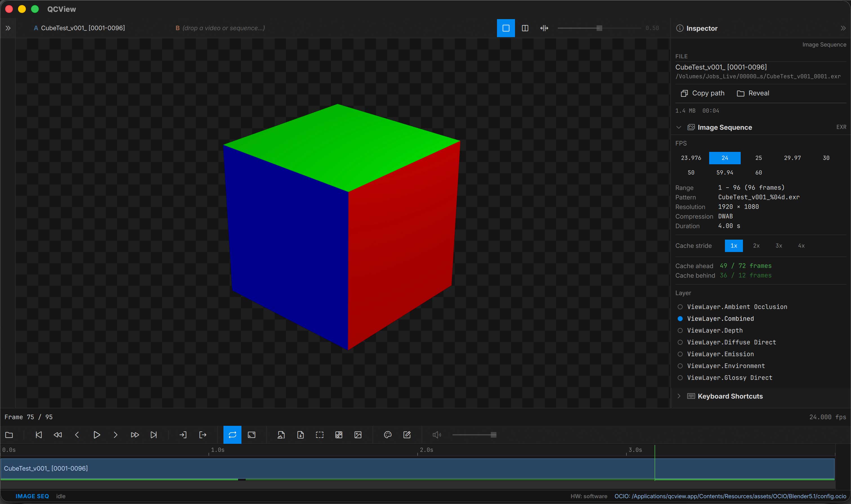Image resolution: width=851 pixels, height=504 pixels.
Task: Jump to the first frame
Action: [39, 435]
